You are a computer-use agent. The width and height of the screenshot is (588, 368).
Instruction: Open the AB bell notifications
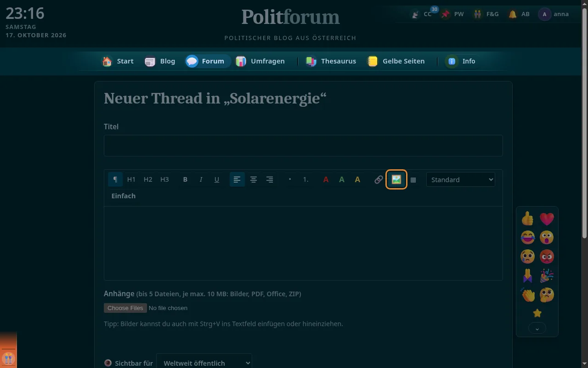click(519, 14)
